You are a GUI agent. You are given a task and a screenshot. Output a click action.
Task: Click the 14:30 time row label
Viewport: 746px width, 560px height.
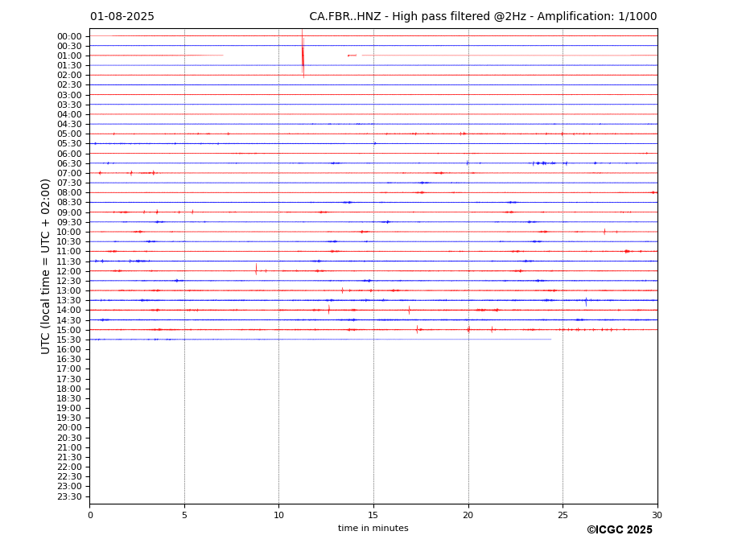[69, 320]
